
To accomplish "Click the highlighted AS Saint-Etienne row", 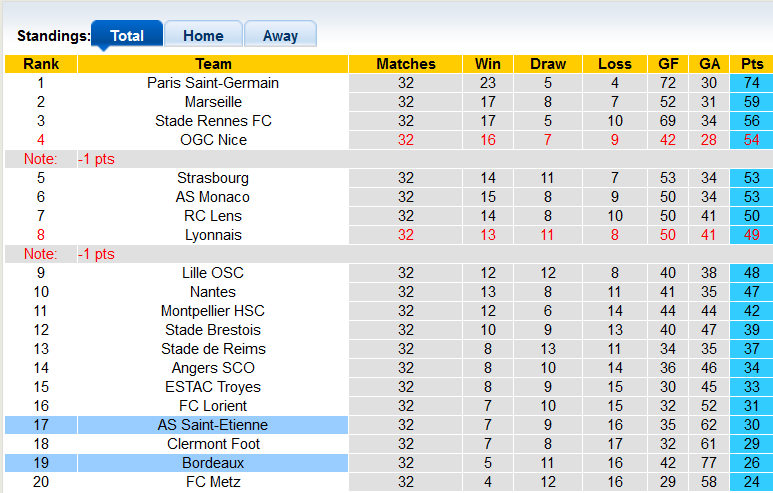I will [213, 425].
